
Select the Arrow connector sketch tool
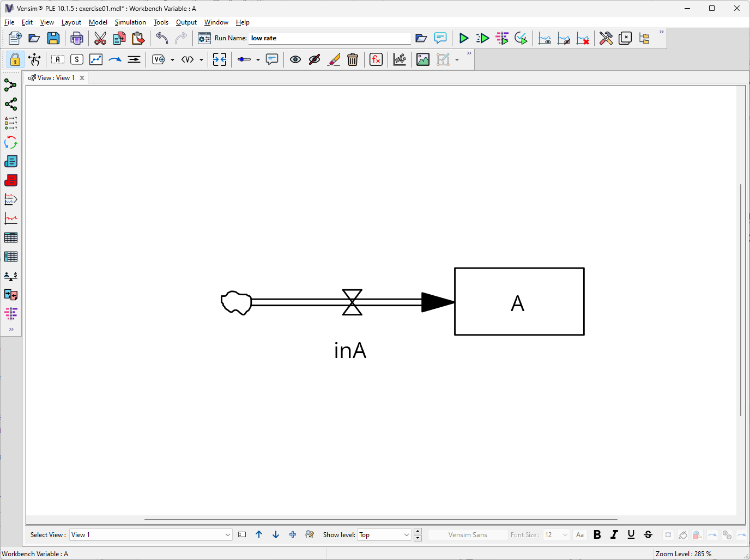115,60
